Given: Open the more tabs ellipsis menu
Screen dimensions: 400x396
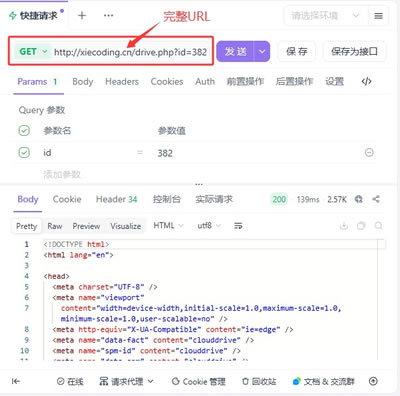Looking at the screenshot, I should click(108, 15).
